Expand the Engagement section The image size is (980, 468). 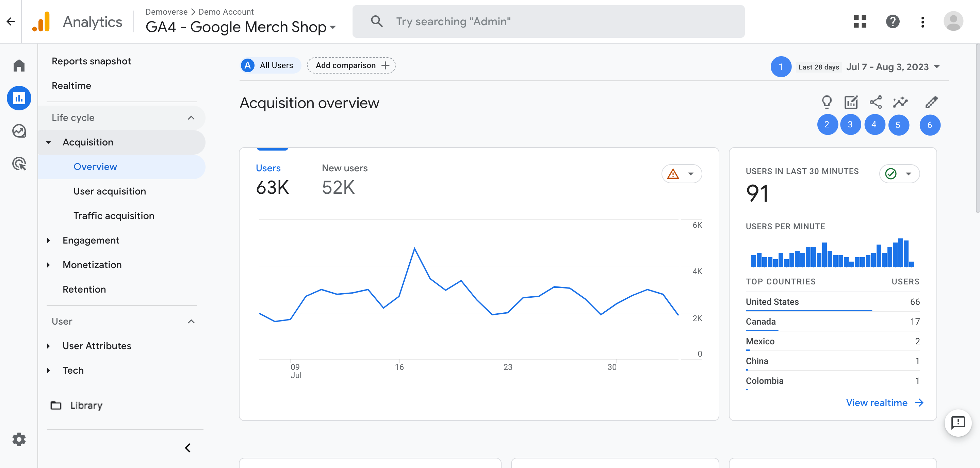[x=48, y=240]
